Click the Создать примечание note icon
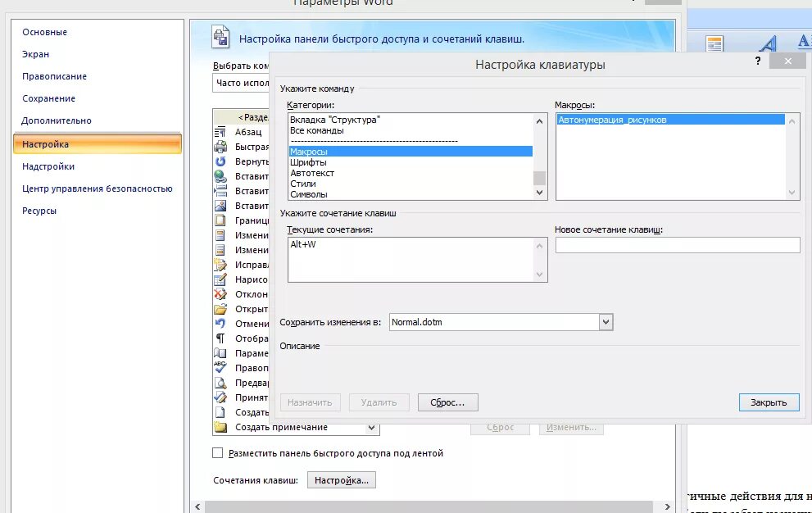The width and height of the screenshot is (812, 513). tap(220, 427)
